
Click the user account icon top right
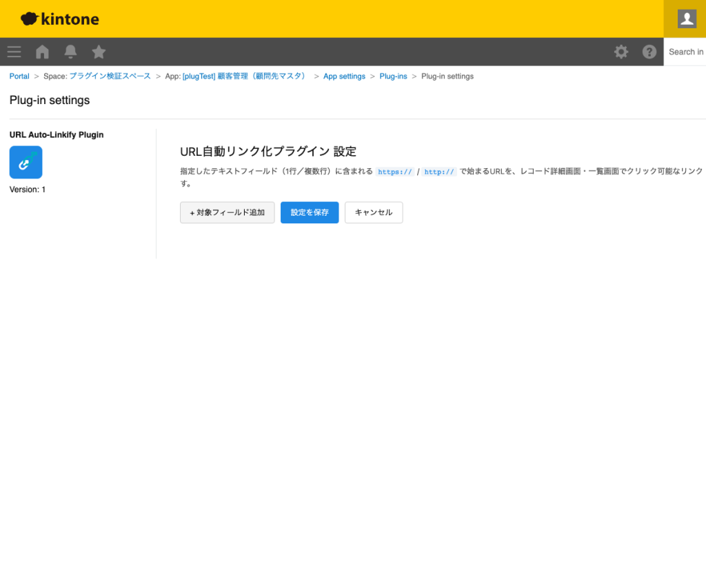[x=685, y=19]
